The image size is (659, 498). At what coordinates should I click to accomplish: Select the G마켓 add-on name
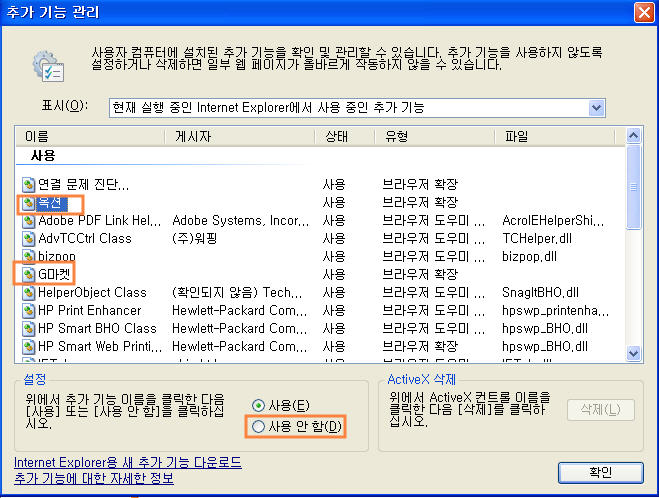point(54,274)
